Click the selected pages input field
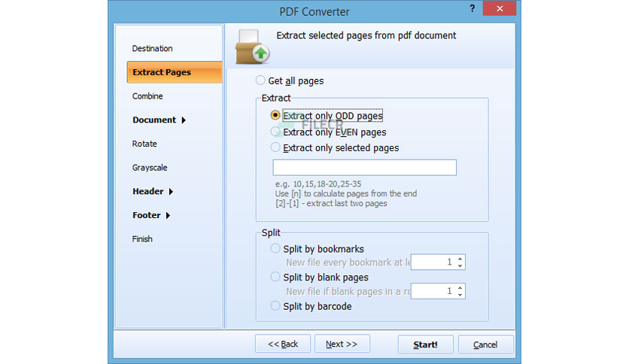The height and width of the screenshot is (364, 629). pyautogui.click(x=364, y=168)
